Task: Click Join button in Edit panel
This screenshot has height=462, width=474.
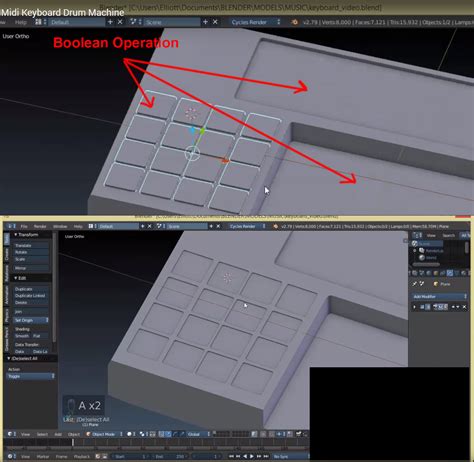Action: point(31,312)
